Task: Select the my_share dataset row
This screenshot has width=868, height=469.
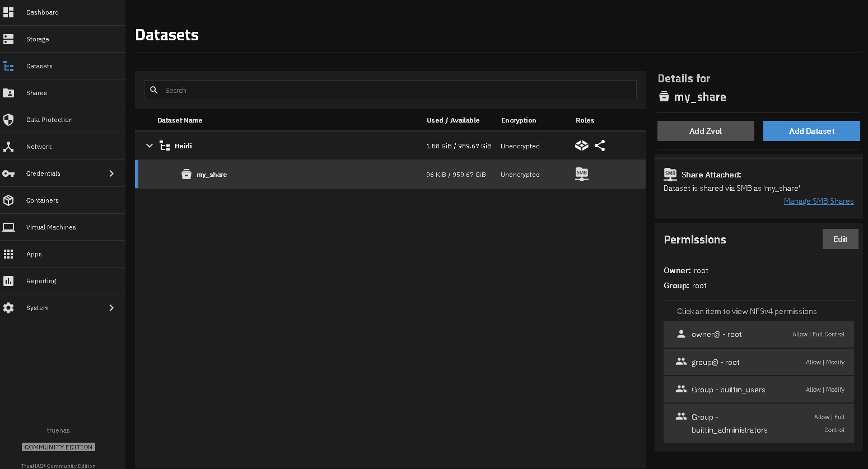Action: (390, 174)
